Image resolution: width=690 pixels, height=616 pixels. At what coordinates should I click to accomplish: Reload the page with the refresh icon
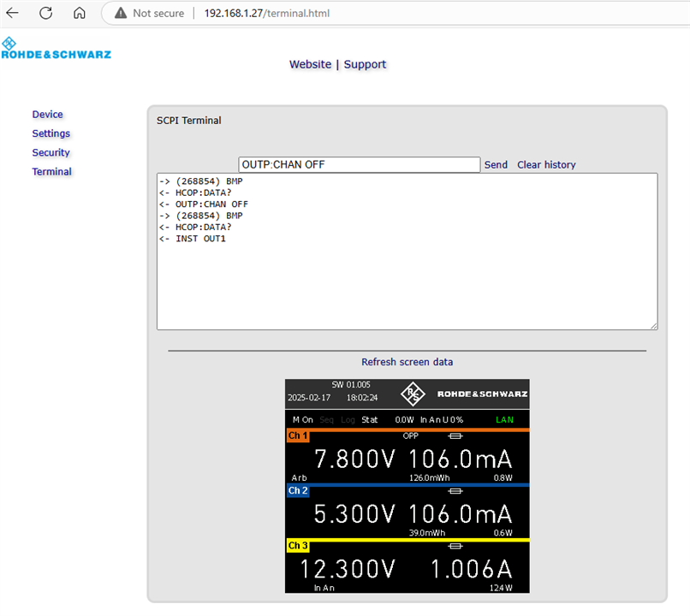(x=46, y=14)
